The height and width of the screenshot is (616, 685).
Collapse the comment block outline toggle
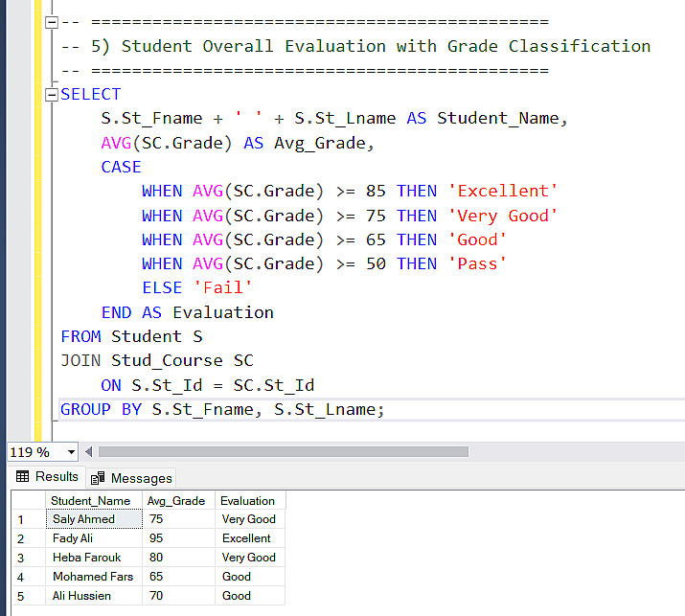[x=52, y=22]
